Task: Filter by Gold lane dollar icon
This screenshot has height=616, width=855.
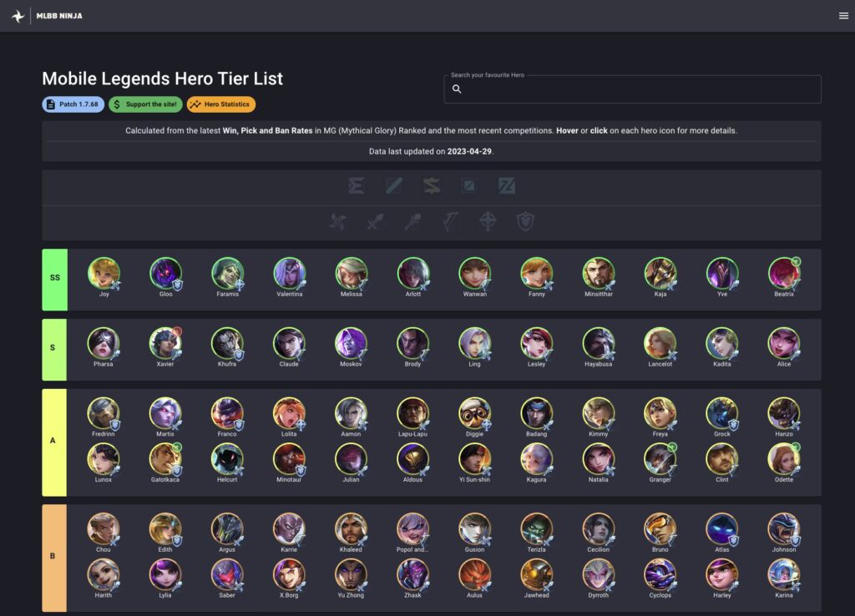Action: pyautogui.click(x=432, y=186)
